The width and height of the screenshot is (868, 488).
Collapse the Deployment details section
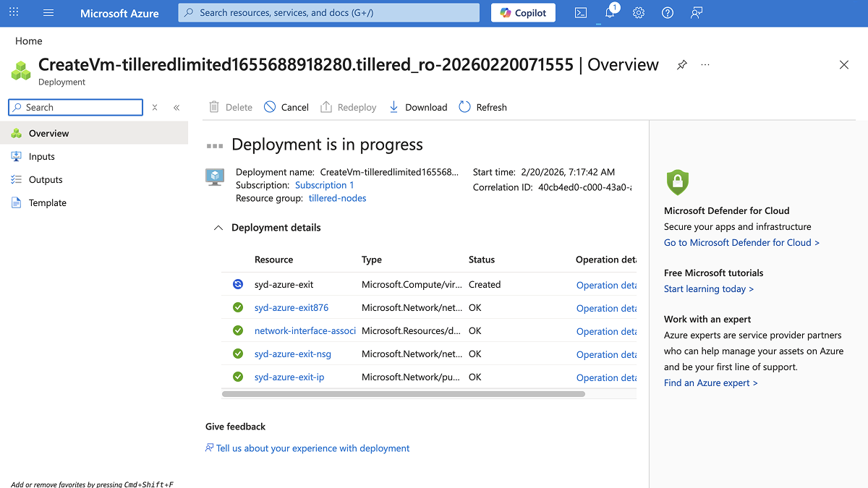point(218,227)
